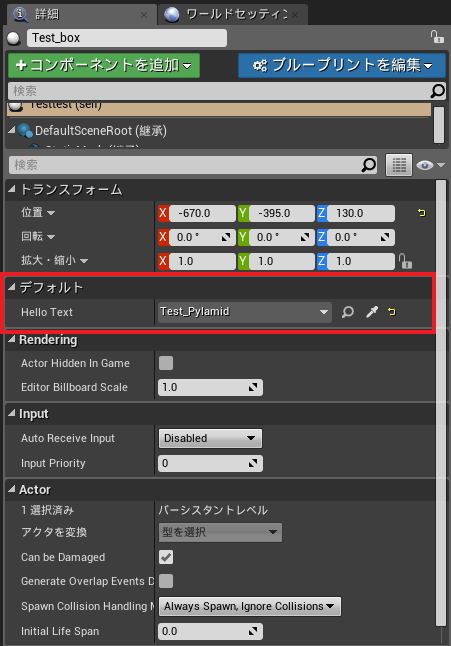Click scale X value 1.0

pos(202,261)
